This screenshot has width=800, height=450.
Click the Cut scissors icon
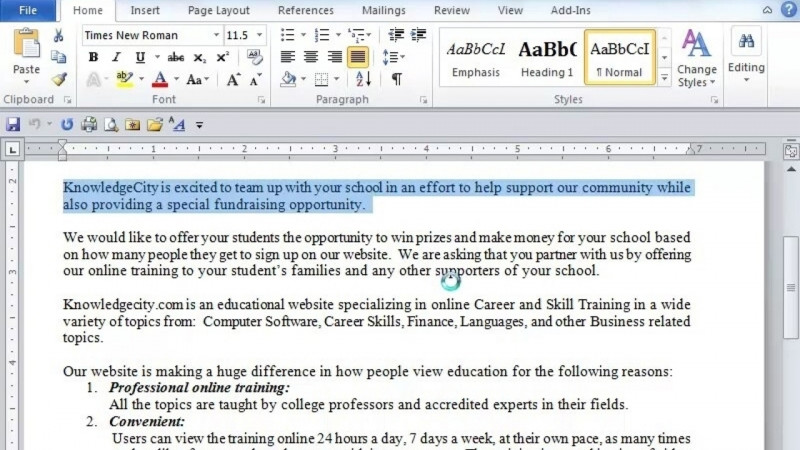pos(59,35)
